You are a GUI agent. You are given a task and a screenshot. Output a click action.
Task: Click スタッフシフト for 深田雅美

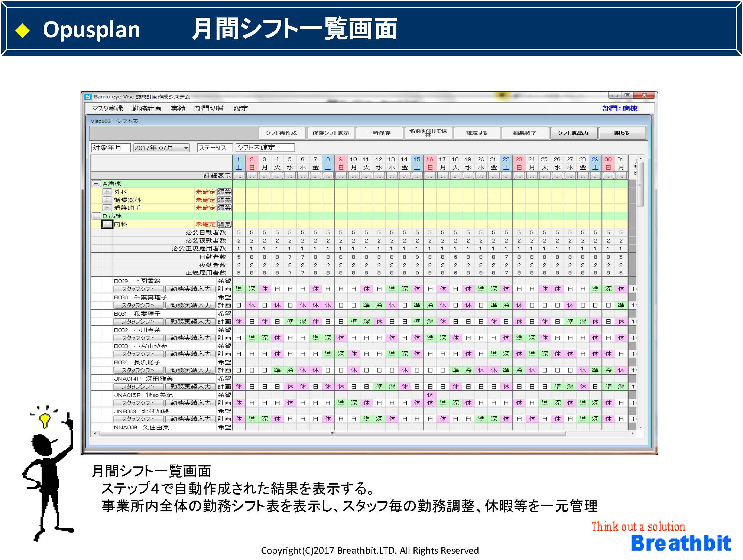click(138, 387)
